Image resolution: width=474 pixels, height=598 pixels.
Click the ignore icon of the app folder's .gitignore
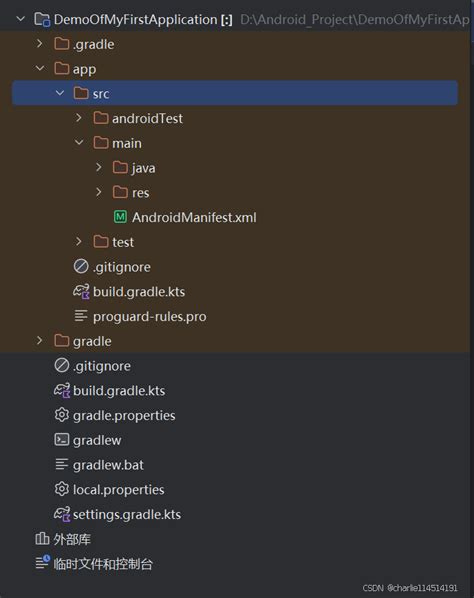(x=81, y=266)
